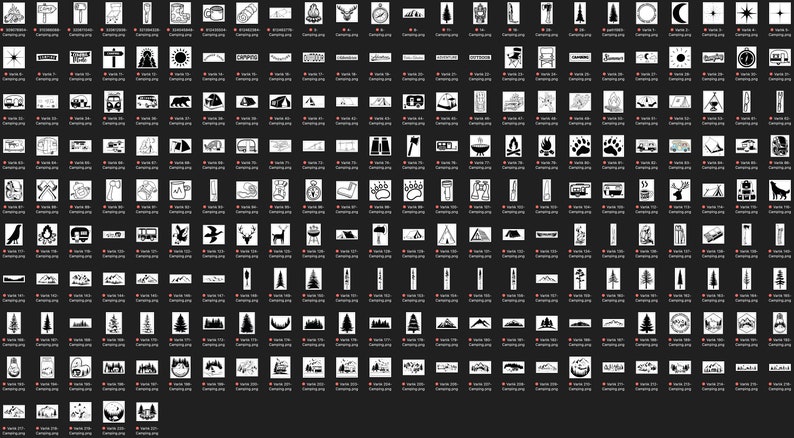The image size is (794, 438).
Task: Select the Varlık 92 mountain mug thumbnail
Action: (180, 190)
